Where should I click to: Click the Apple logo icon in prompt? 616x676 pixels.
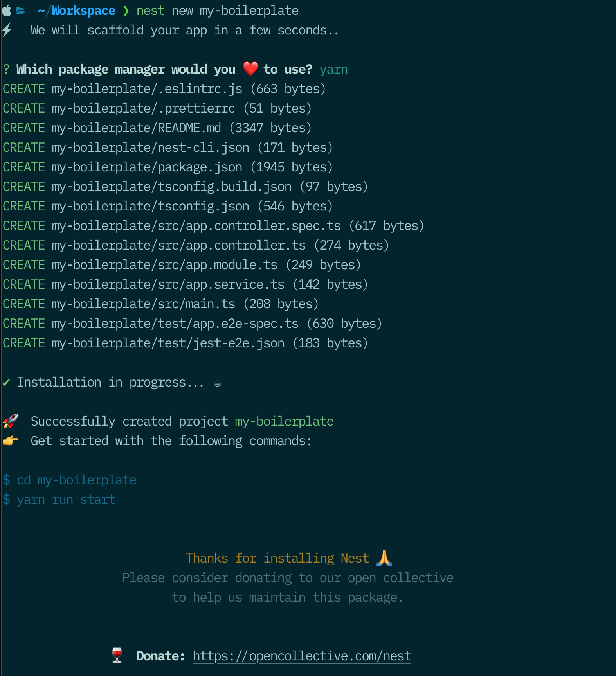click(7, 11)
